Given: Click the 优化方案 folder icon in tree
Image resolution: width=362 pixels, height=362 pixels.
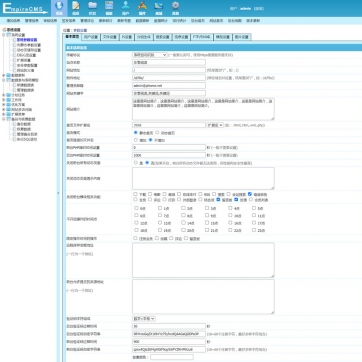Looking at the screenshot, I should point(9,105).
